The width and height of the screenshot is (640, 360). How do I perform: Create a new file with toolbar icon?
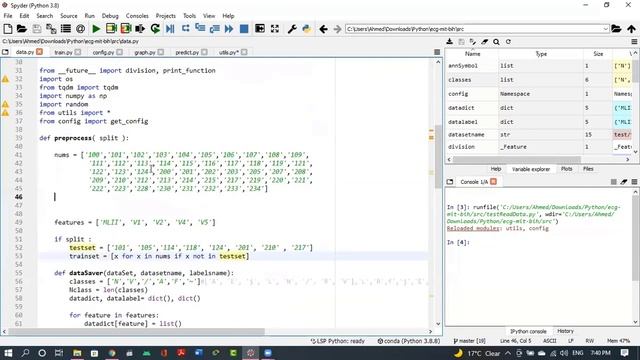coord(7,29)
